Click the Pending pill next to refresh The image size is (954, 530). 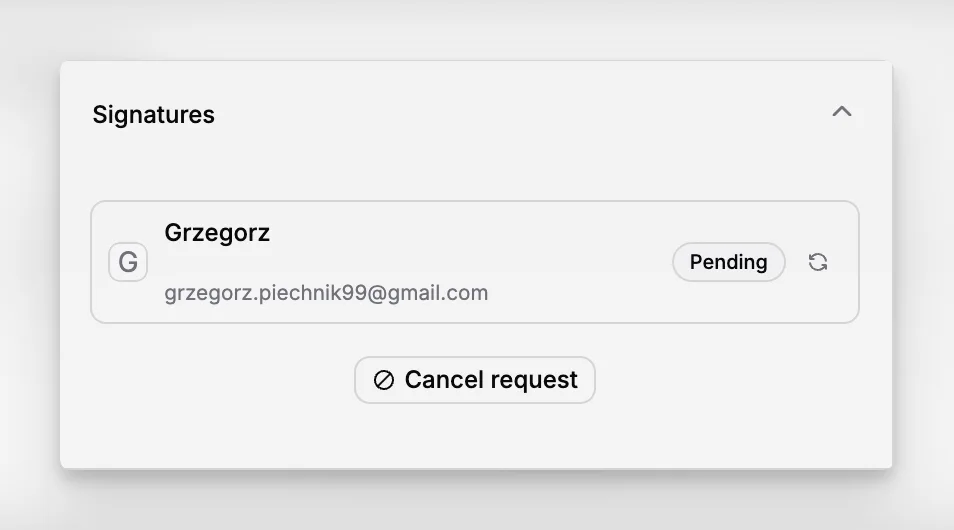point(728,262)
